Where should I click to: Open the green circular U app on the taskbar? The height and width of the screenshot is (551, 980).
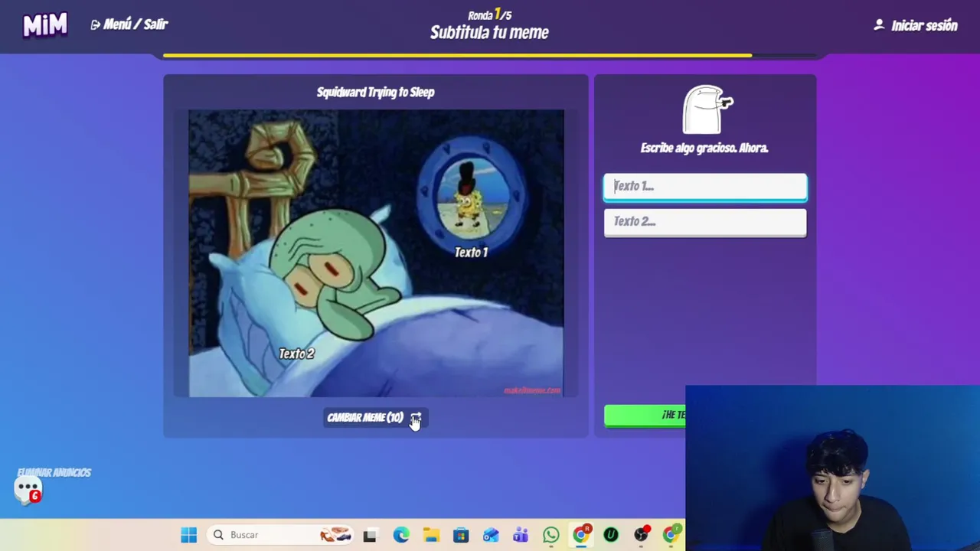coord(611,535)
